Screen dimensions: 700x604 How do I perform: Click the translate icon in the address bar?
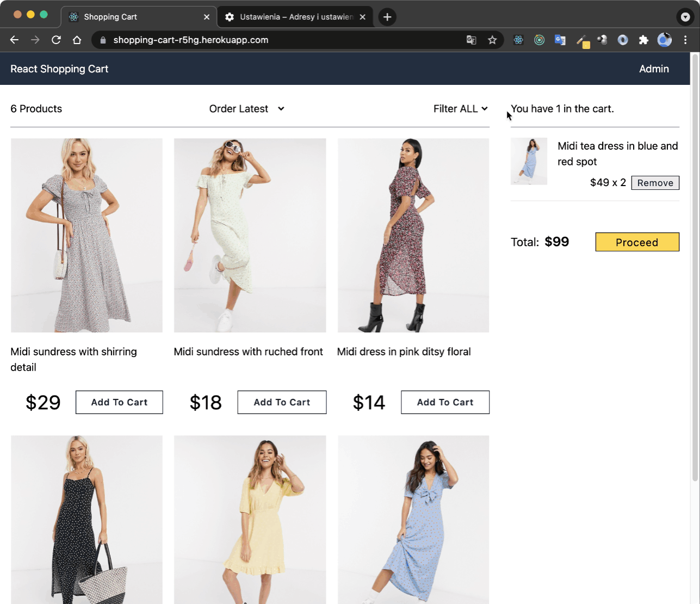pyautogui.click(x=471, y=40)
